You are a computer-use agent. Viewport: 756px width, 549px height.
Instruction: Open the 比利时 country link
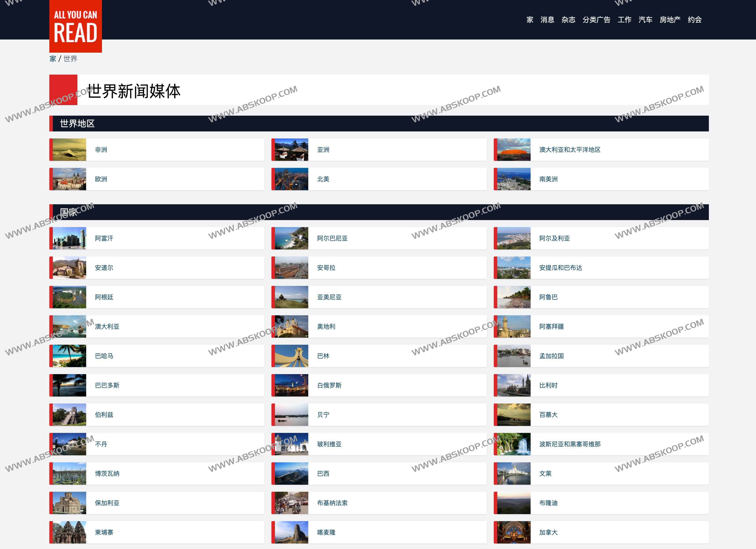(x=548, y=385)
